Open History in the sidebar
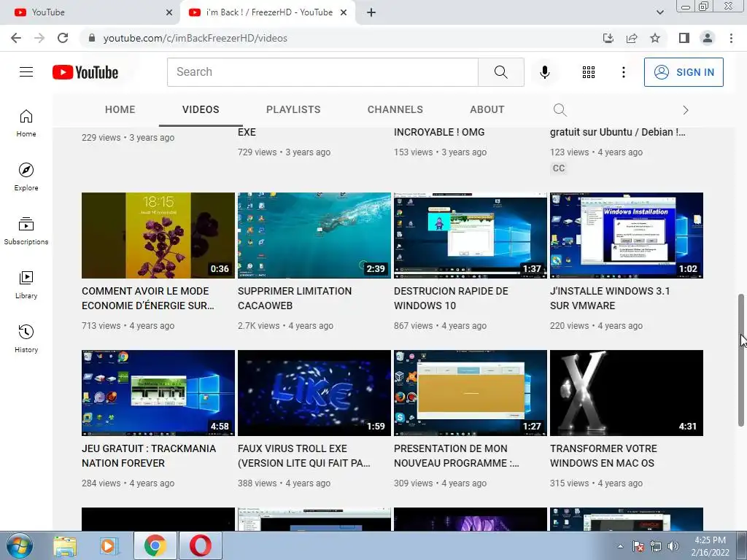The height and width of the screenshot is (560, 747). pyautogui.click(x=26, y=338)
